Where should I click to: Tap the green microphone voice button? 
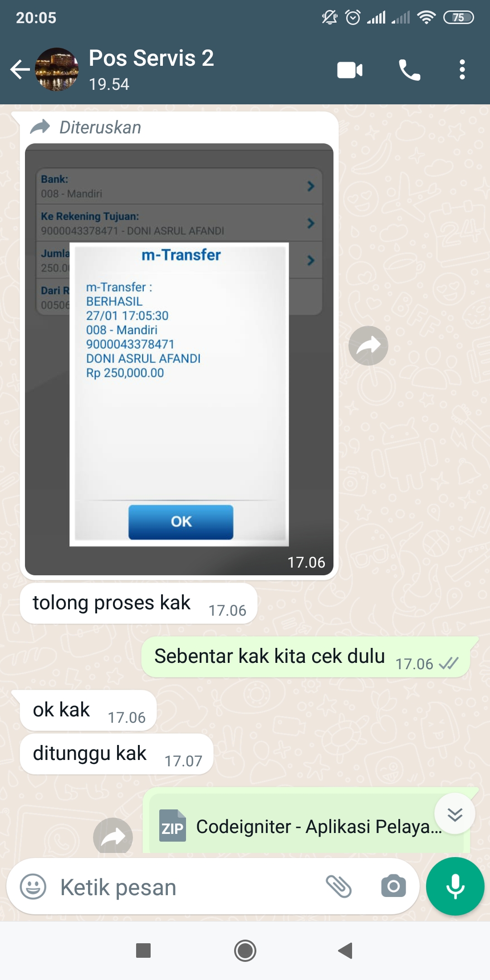[x=455, y=887]
